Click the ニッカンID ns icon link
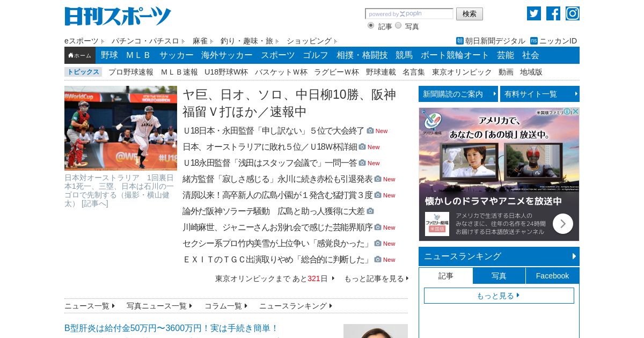Image resolution: width=644 pixels, height=338 pixels. [x=534, y=41]
